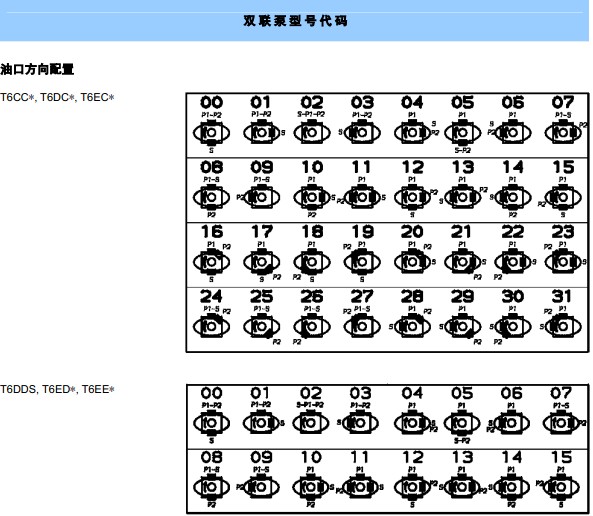593x516 pixels.
Task: Select configuration 06 in the bottom table
Action: [x=511, y=423]
